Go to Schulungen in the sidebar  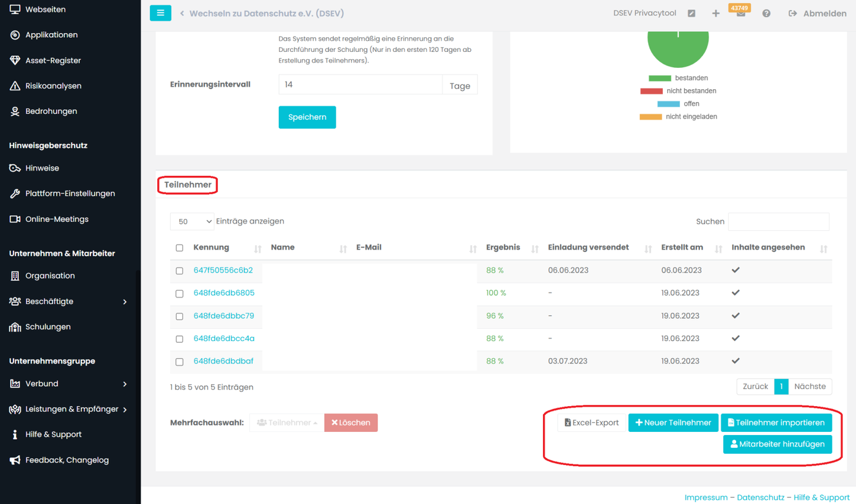tap(48, 327)
